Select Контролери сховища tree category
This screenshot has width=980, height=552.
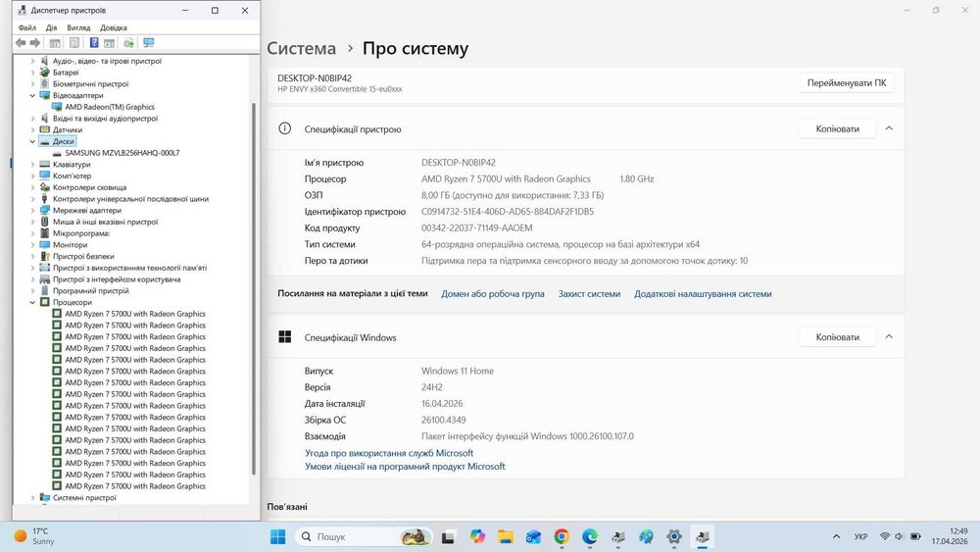click(89, 187)
